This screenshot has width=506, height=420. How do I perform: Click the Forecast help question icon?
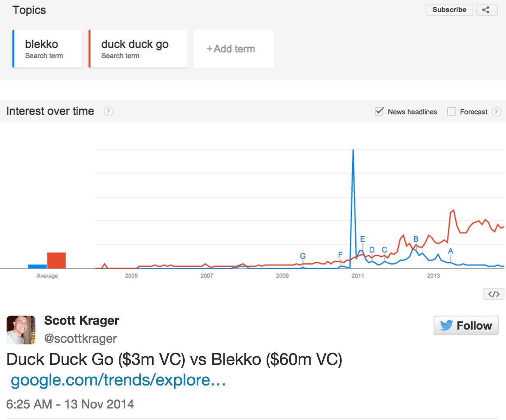pos(497,112)
